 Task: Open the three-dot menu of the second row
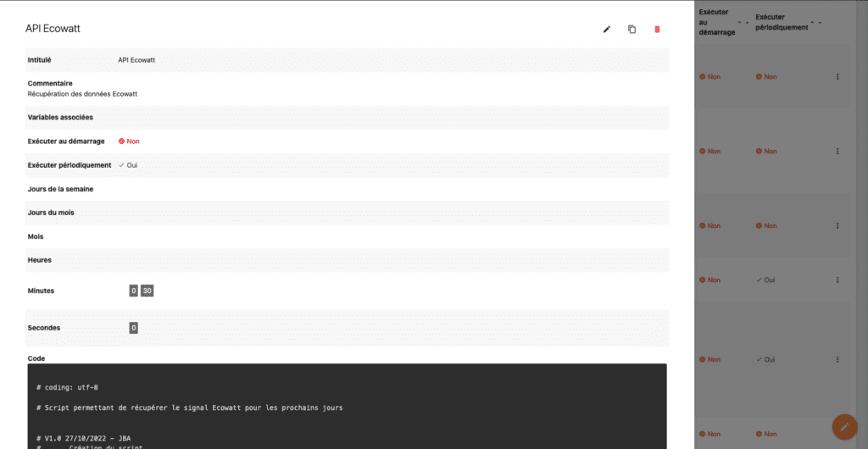coord(837,152)
